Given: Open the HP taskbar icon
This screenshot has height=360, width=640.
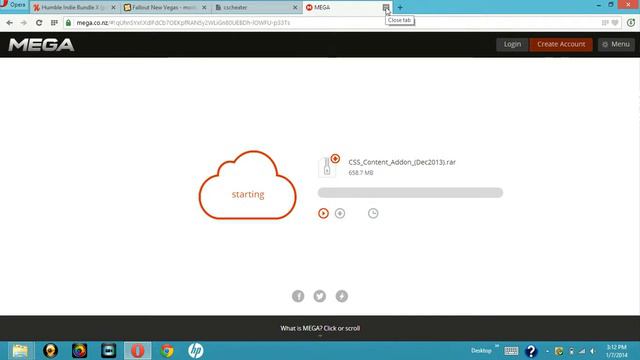Looking at the screenshot, I should click(x=196, y=351).
